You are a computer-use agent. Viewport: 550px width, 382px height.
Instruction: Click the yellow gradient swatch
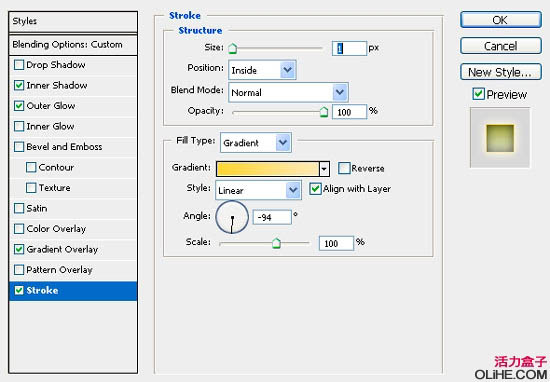coord(268,169)
